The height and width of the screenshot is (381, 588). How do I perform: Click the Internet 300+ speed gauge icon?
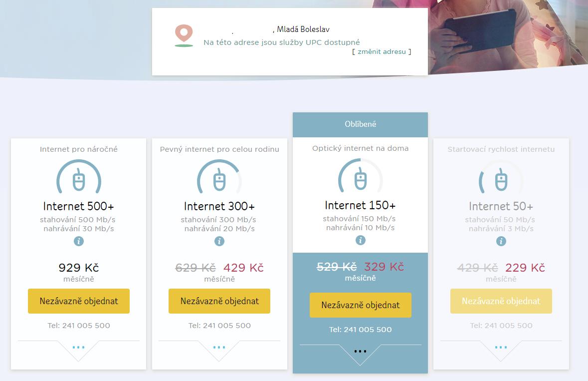219,177
